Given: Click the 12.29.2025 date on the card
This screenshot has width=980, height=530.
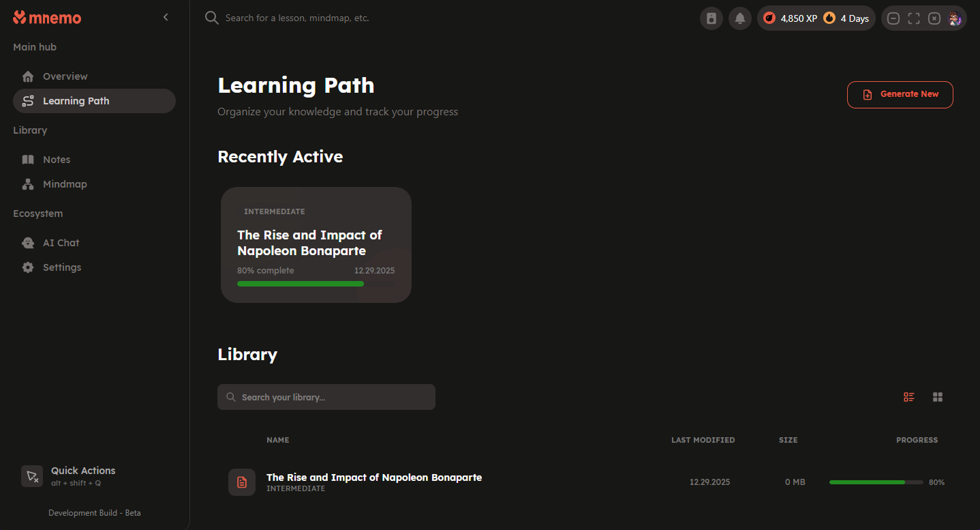Looking at the screenshot, I should 374,271.
